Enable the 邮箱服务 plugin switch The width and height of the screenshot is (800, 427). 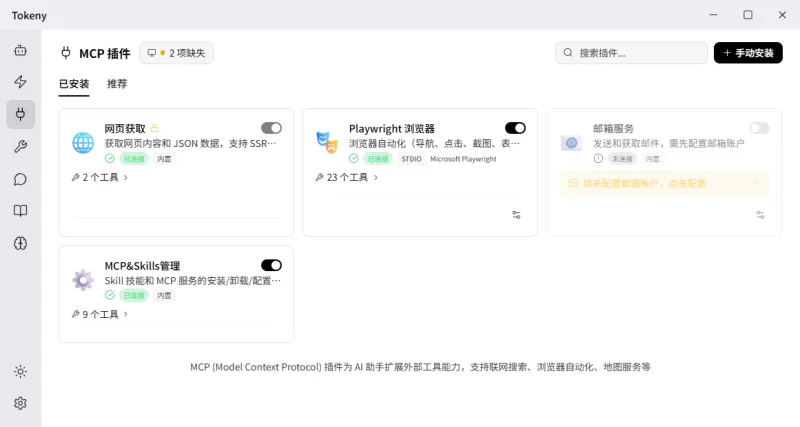click(759, 128)
